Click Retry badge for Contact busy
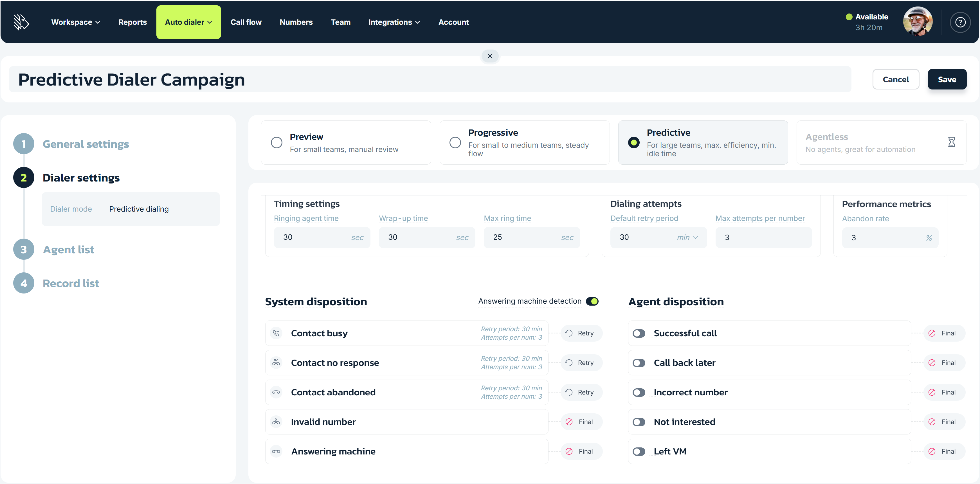 pyautogui.click(x=581, y=333)
